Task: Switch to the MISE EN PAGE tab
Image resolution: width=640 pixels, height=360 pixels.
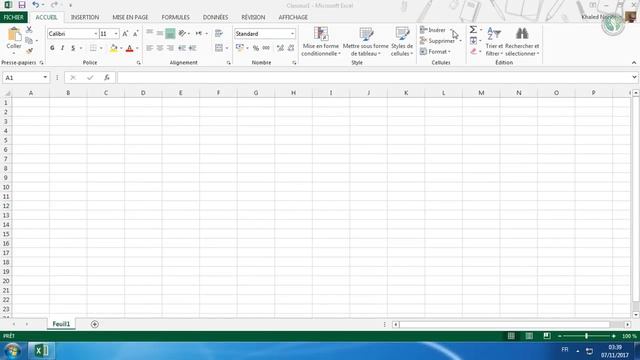Action: (x=130, y=17)
